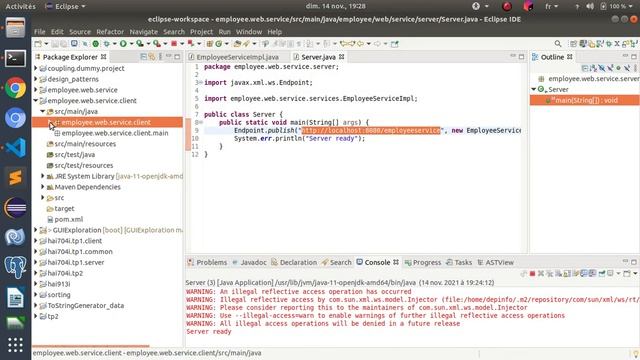Click the New Java Package icon

(209, 44)
